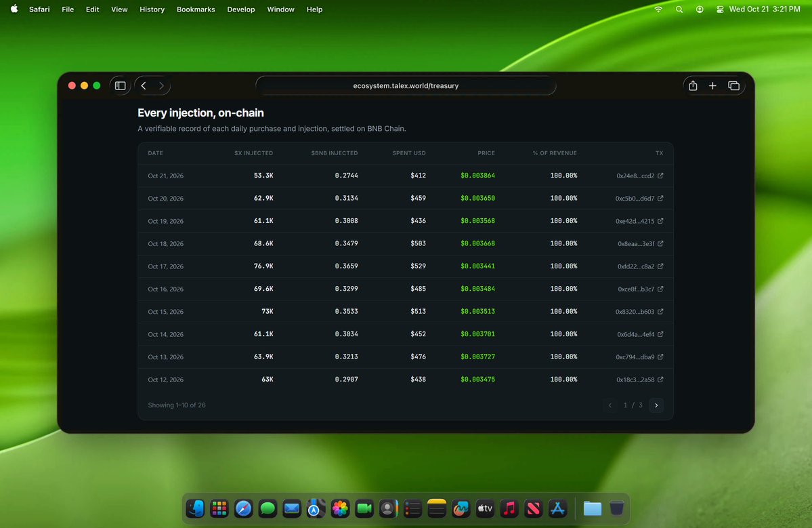Open external link icon for tx 0x8eaa...3e3f
This screenshot has height=528, width=812.
click(660, 243)
